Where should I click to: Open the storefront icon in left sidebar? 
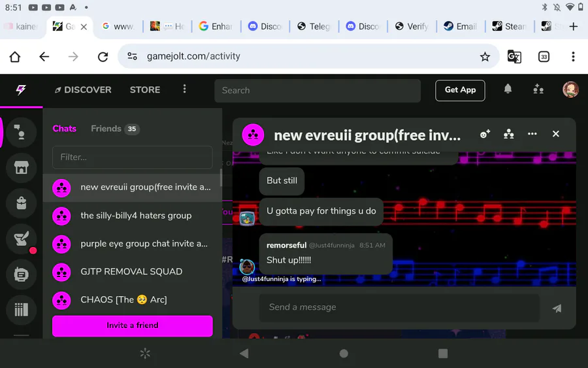click(x=21, y=167)
